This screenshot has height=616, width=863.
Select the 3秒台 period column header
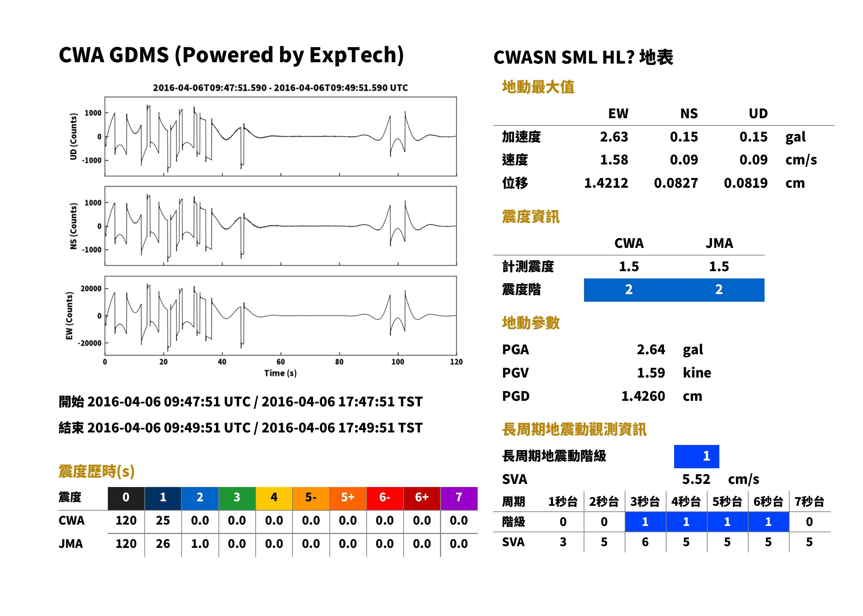click(645, 501)
